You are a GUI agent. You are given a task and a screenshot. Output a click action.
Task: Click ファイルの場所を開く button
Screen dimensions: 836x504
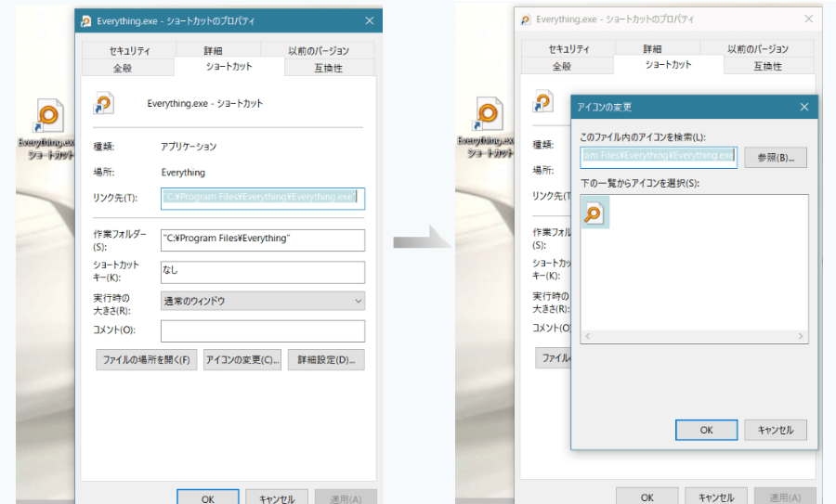coord(147,359)
